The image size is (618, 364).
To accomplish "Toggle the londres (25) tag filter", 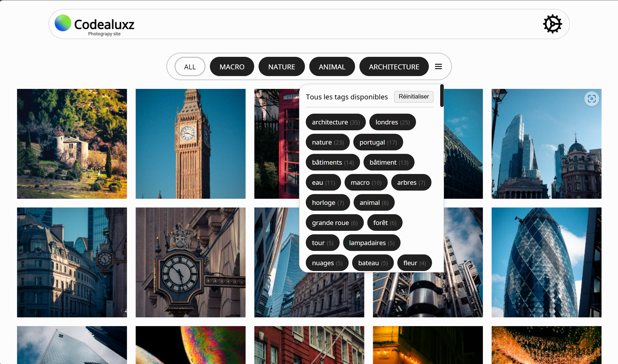I will 392,122.
